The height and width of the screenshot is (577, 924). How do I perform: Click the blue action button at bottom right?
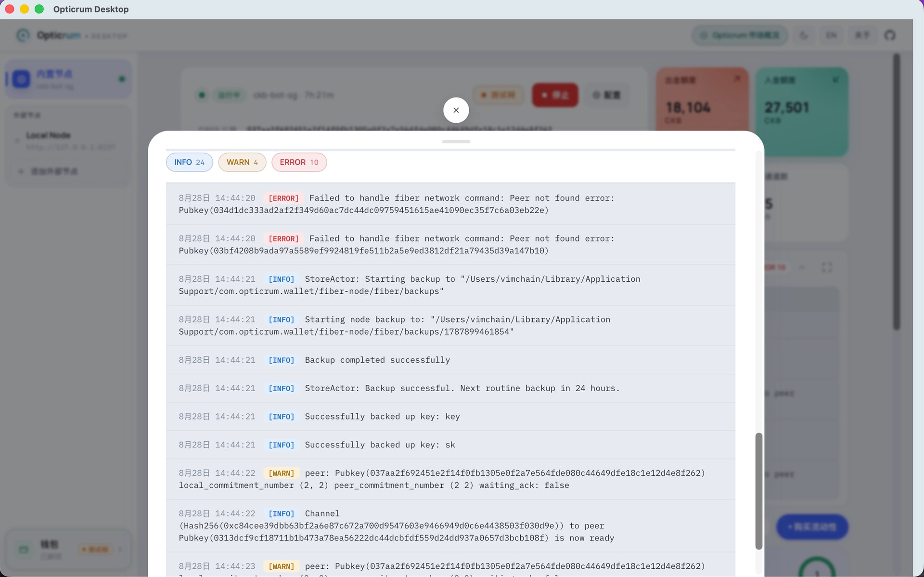(812, 526)
